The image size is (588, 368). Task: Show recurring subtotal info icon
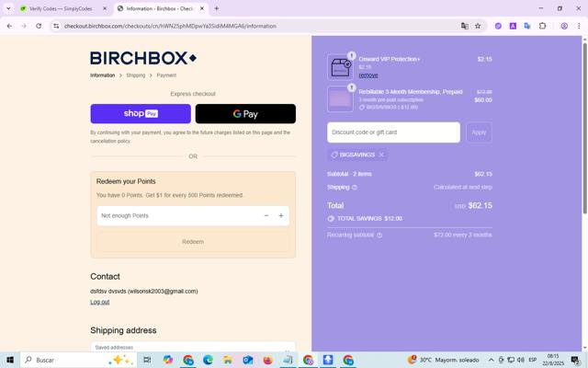pyautogui.click(x=379, y=236)
